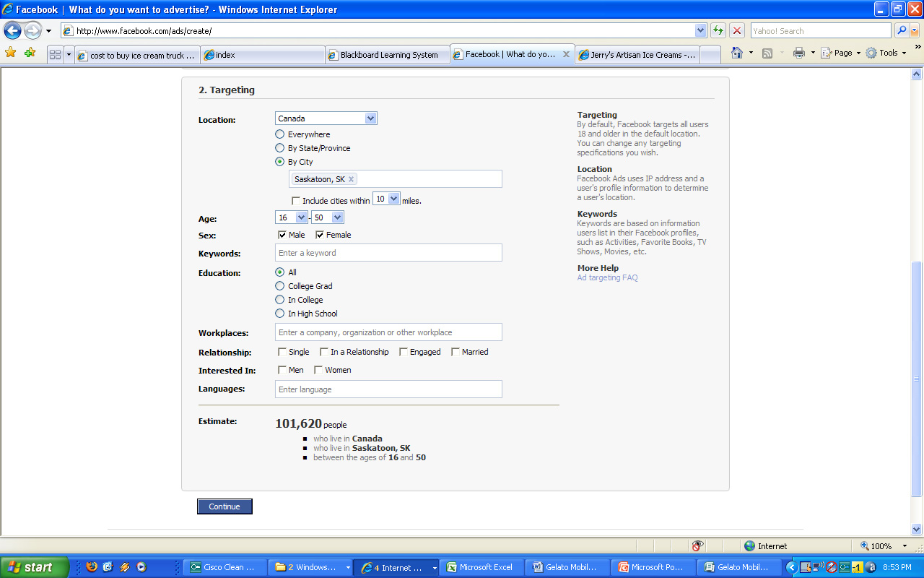Image resolution: width=924 pixels, height=578 pixels.
Task: Expand address bar history dropdown
Action: (700, 30)
